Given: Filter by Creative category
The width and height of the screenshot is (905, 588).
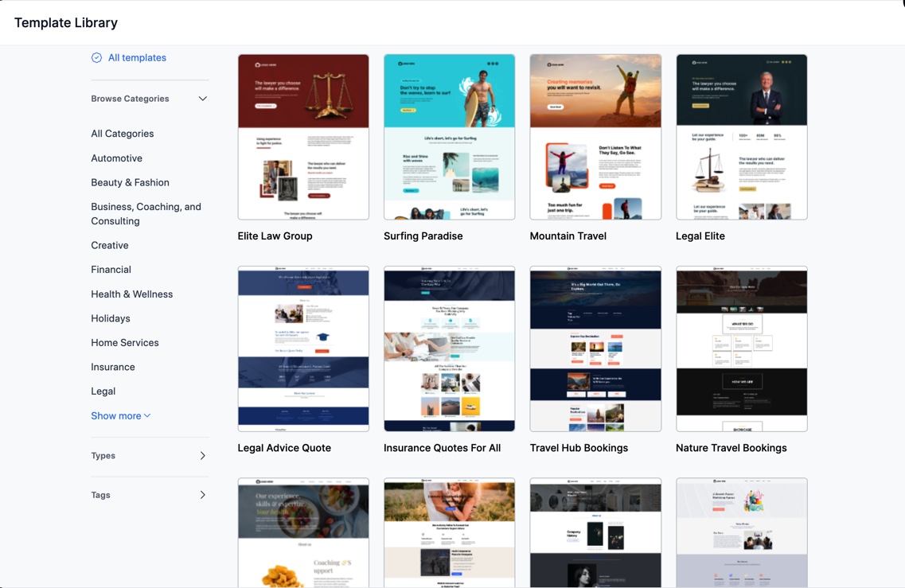Looking at the screenshot, I should tap(110, 245).
